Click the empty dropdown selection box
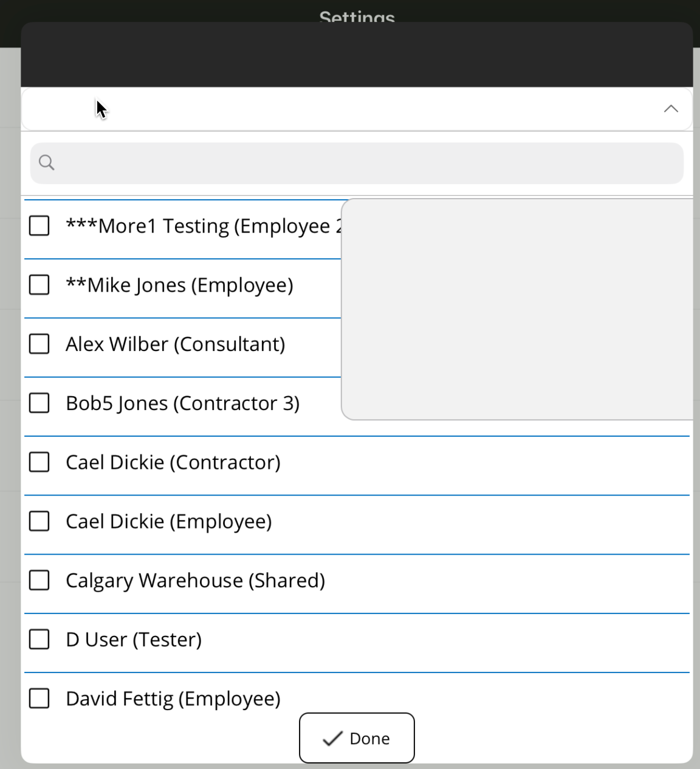 click(340, 109)
